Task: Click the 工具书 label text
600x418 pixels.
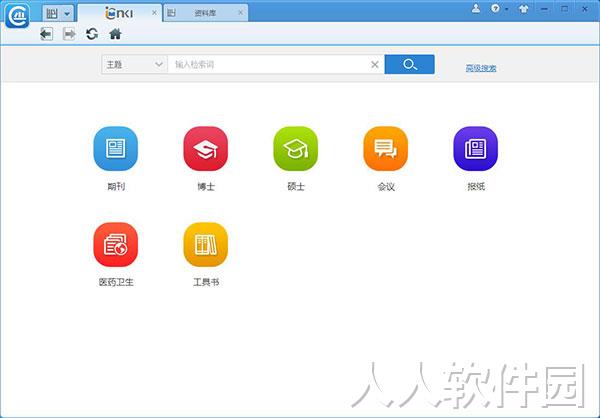Action: (205, 282)
